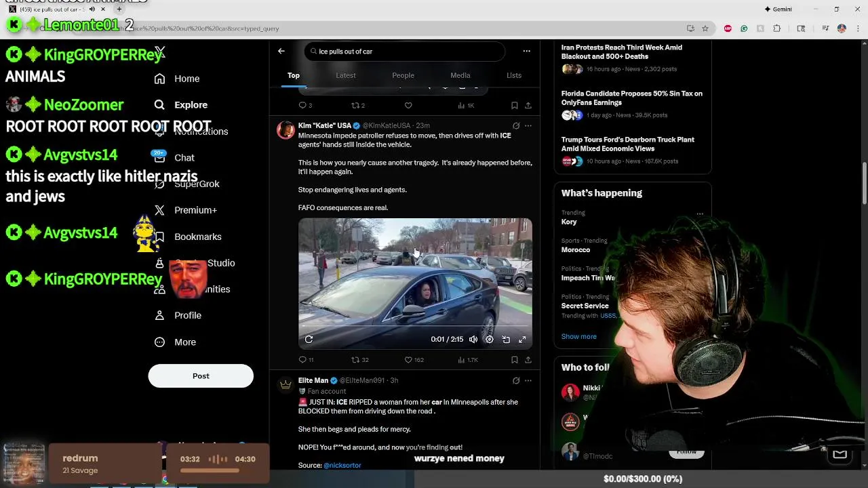Open Grok explain icon on Elite Man post
This screenshot has height=488, width=868.
pyautogui.click(x=516, y=380)
